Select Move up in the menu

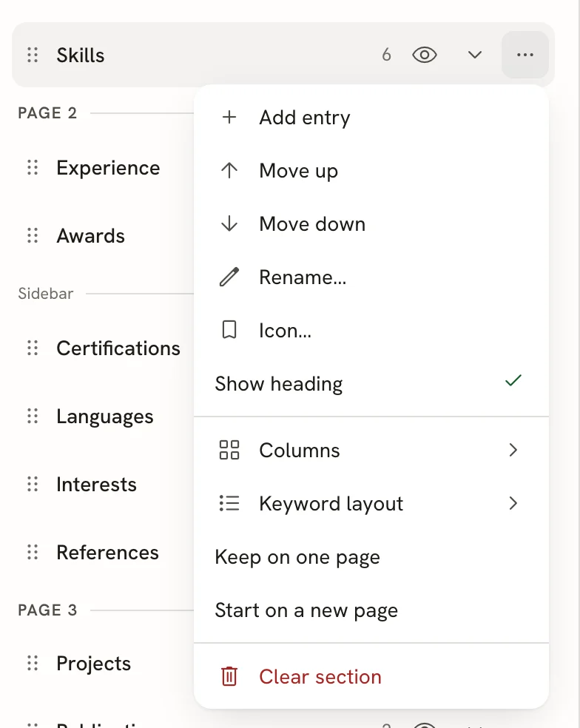coord(371,170)
